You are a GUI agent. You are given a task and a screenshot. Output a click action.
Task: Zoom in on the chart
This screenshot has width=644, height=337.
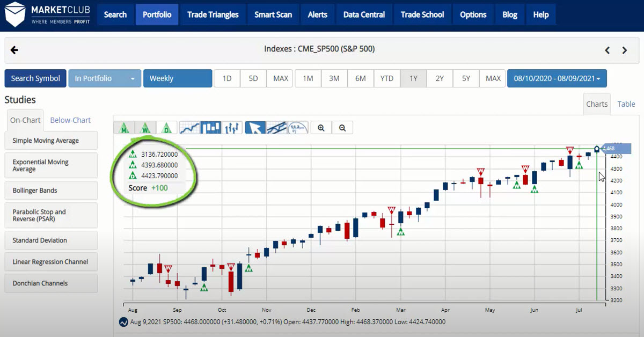point(320,127)
